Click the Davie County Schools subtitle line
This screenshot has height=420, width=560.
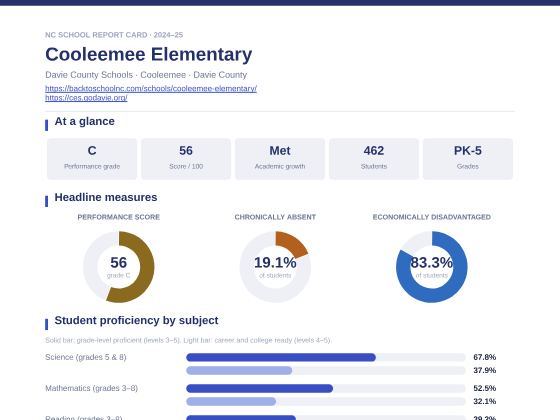click(146, 75)
